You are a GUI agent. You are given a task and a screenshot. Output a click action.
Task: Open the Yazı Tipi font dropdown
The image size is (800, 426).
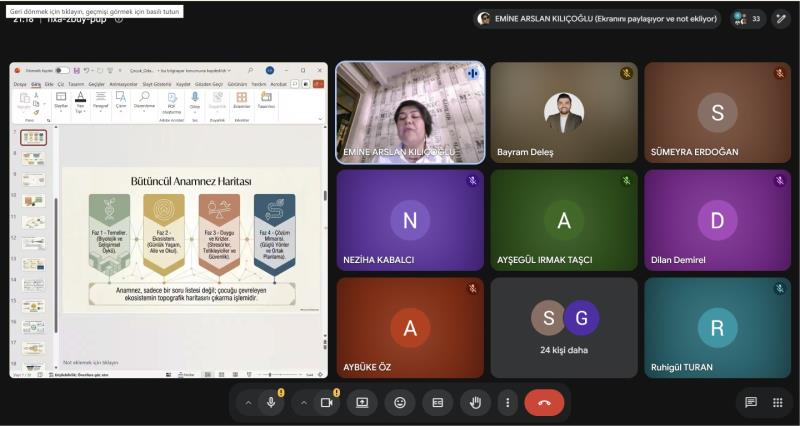click(x=80, y=102)
